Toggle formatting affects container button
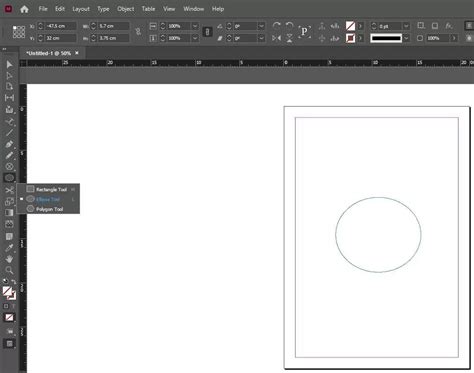 (6, 306)
